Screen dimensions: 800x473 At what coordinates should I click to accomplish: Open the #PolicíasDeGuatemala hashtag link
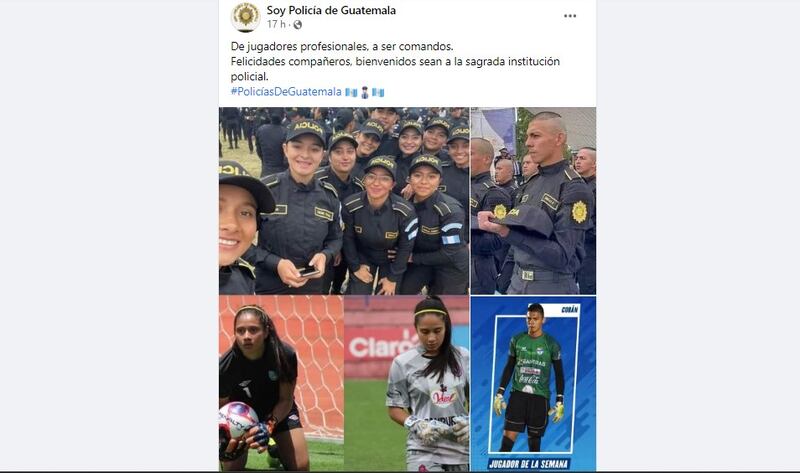pyautogui.click(x=286, y=92)
